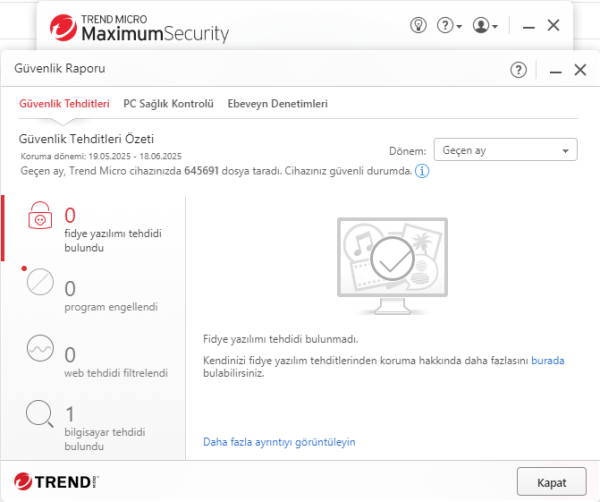
Task: Close the Güvenlik Raporu dialog
Action: (579, 69)
